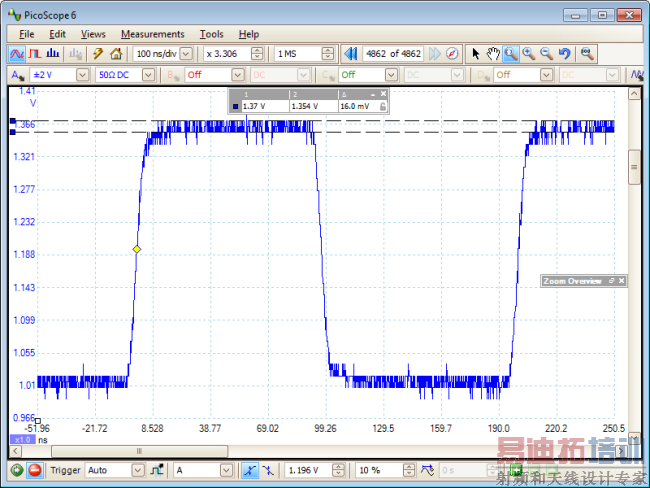The width and height of the screenshot is (650, 488).
Task: Adjust the 10 % pre-trigger stepper
Action: 409,470
